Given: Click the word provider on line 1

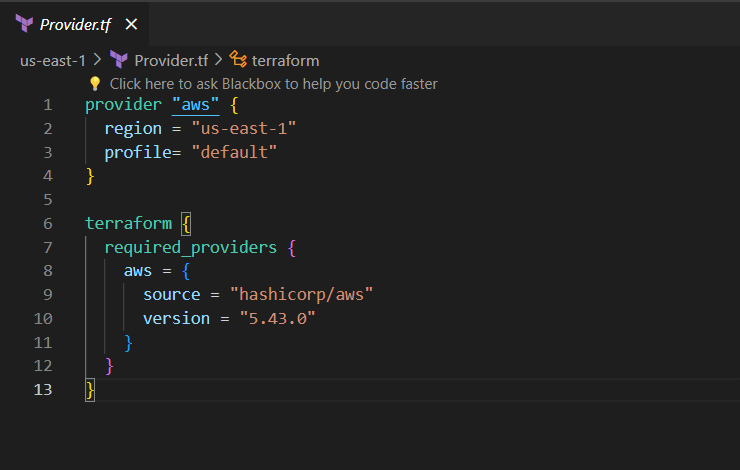Looking at the screenshot, I should tap(123, 104).
